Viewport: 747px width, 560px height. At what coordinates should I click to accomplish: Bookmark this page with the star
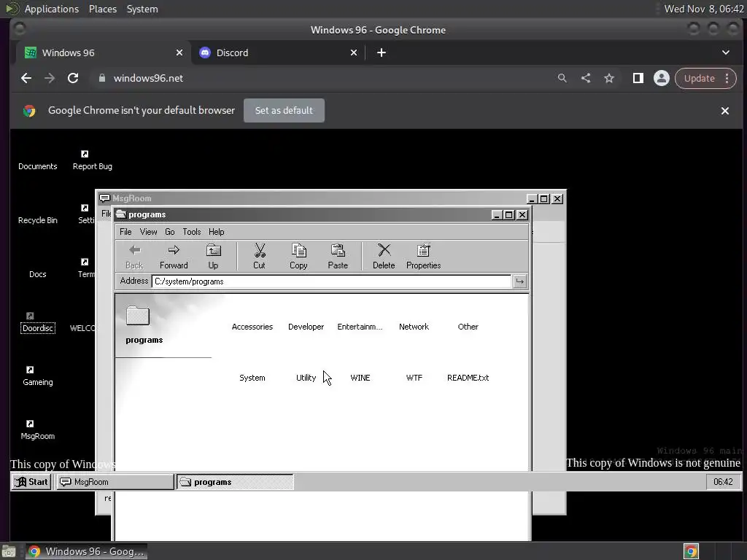click(609, 78)
